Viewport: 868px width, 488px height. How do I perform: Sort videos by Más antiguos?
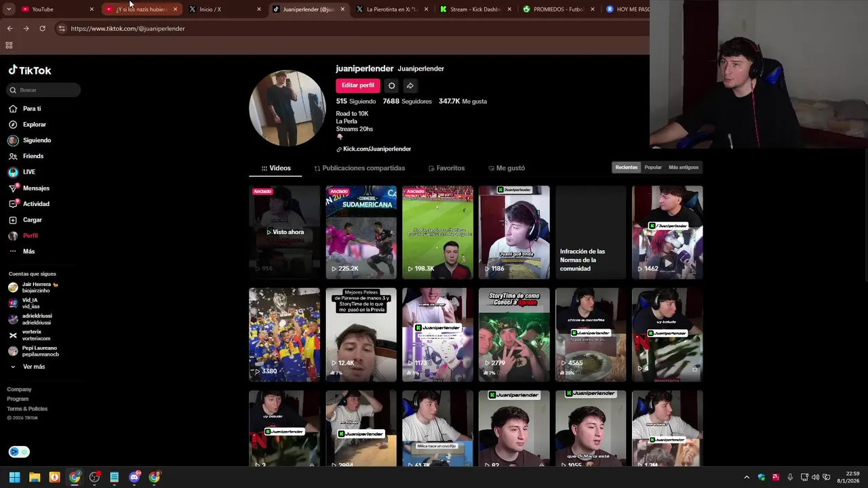tap(684, 167)
